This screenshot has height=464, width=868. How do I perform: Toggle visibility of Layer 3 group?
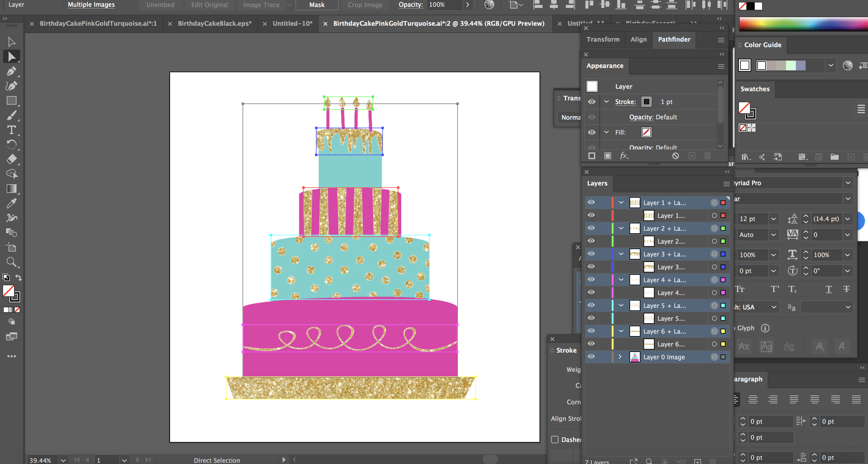[x=591, y=254]
